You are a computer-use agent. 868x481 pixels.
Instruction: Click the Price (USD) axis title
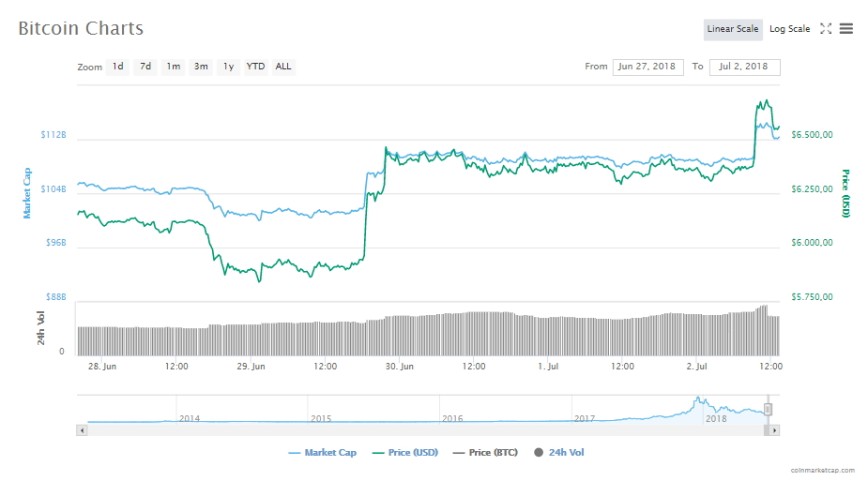pyautogui.click(x=845, y=193)
